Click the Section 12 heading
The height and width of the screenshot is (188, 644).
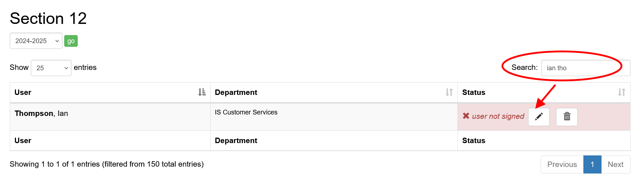(x=48, y=18)
